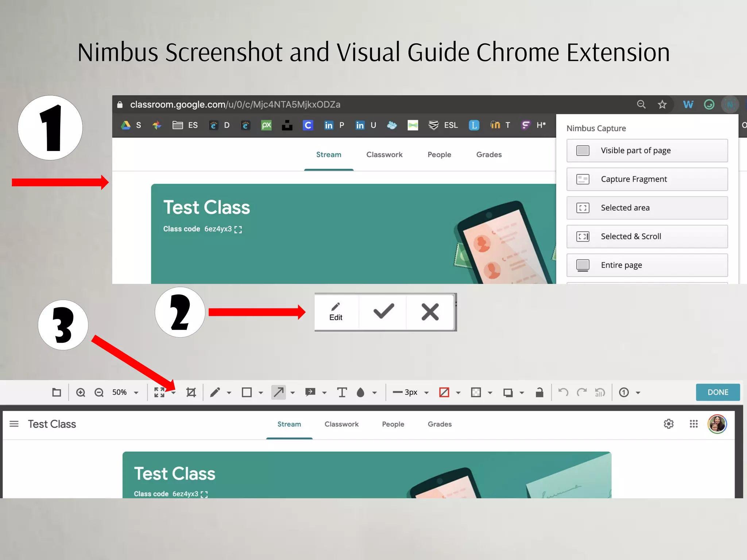Expand the fill color dropdown arrow

(490, 393)
